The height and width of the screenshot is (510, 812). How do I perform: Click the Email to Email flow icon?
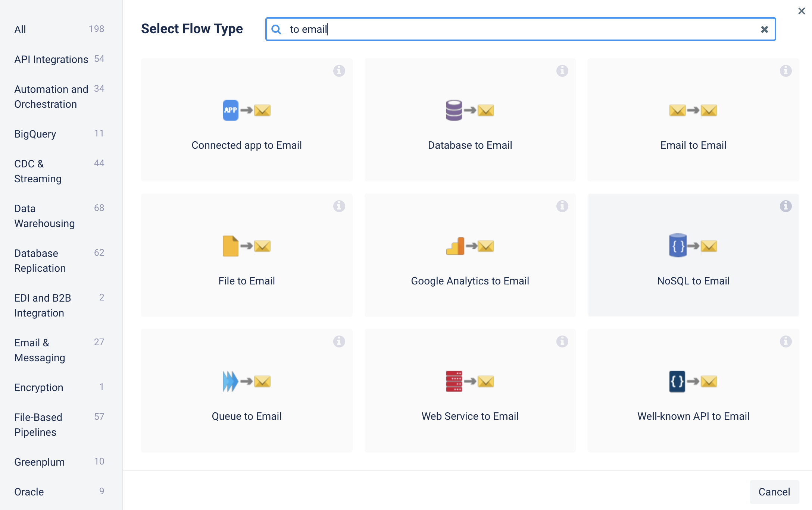(693, 110)
